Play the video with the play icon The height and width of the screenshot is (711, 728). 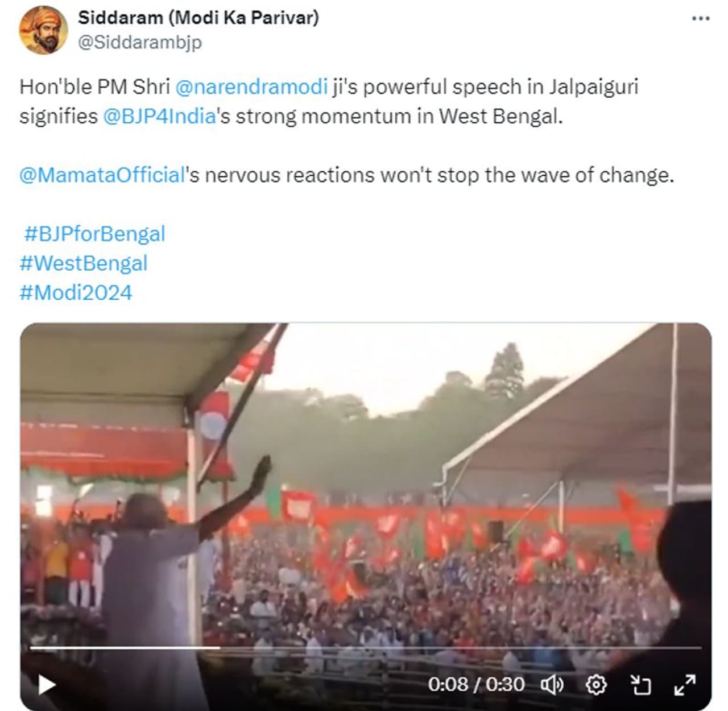point(47,685)
